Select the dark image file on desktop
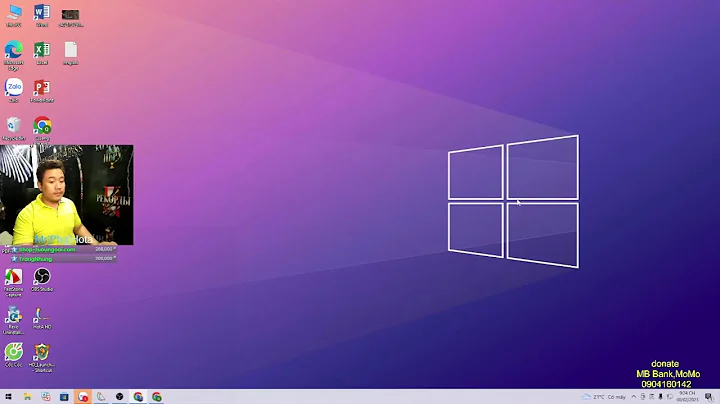Screen dimensions: 720x404 [71, 17]
